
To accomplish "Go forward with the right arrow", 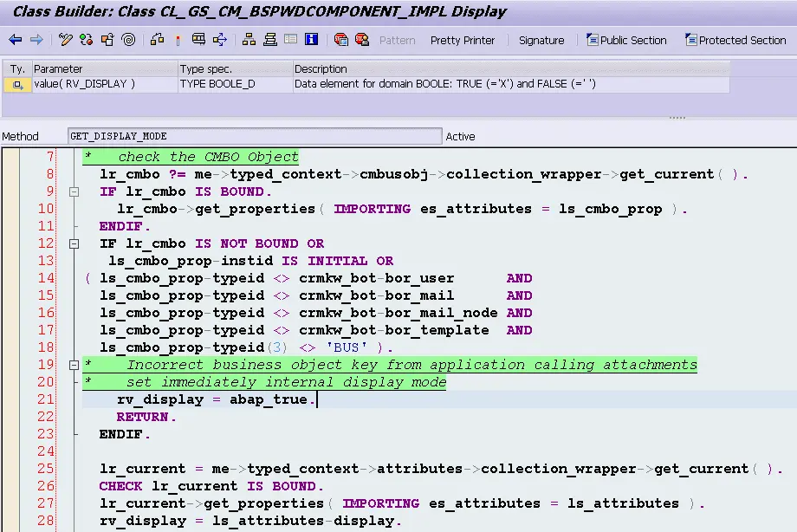I will 36,40.
